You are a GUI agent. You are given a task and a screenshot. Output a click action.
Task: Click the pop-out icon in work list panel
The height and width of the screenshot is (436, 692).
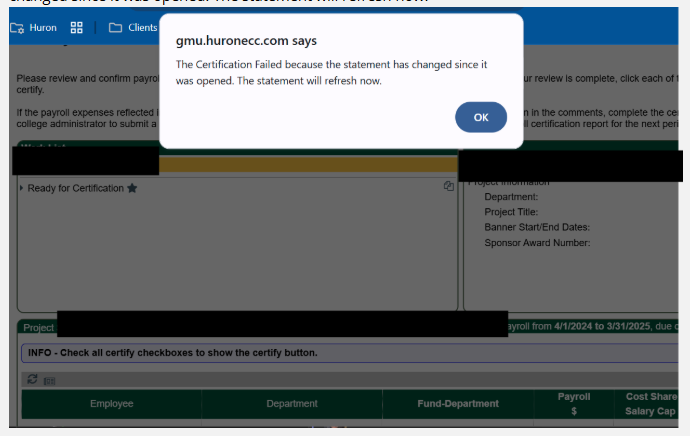[x=449, y=186]
